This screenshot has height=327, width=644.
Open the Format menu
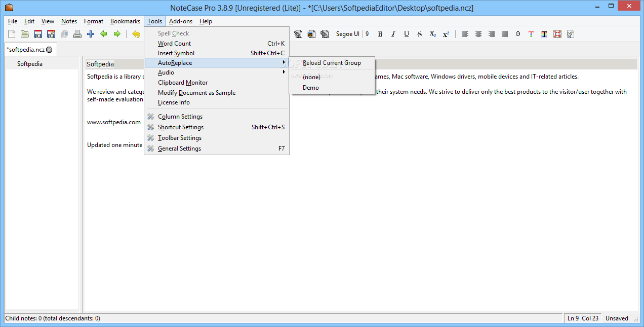click(94, 21)
